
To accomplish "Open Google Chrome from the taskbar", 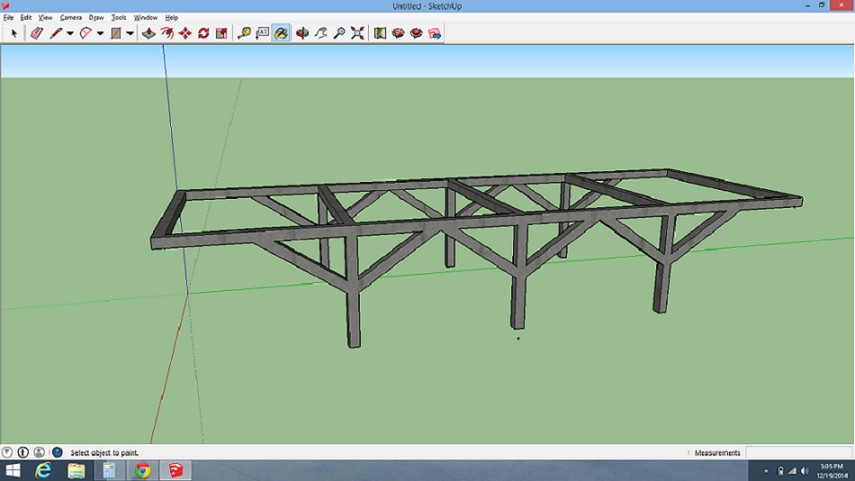I will coord(142,471).
